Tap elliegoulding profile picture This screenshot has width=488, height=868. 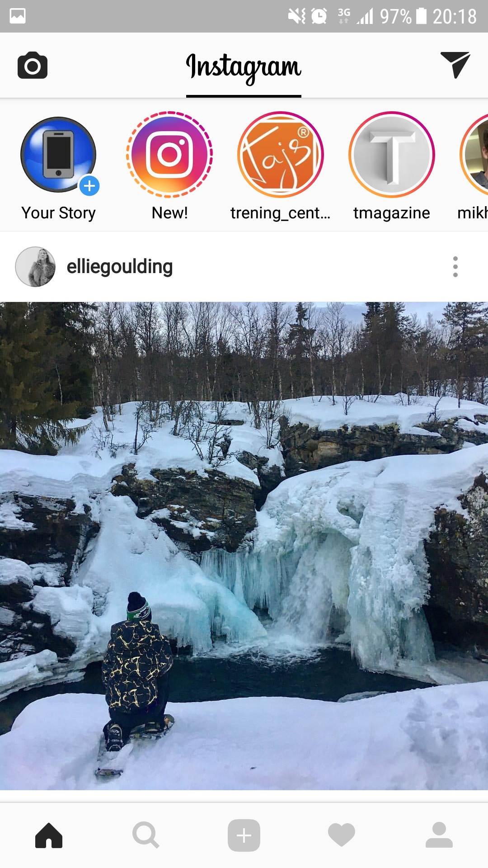[35, 267]
